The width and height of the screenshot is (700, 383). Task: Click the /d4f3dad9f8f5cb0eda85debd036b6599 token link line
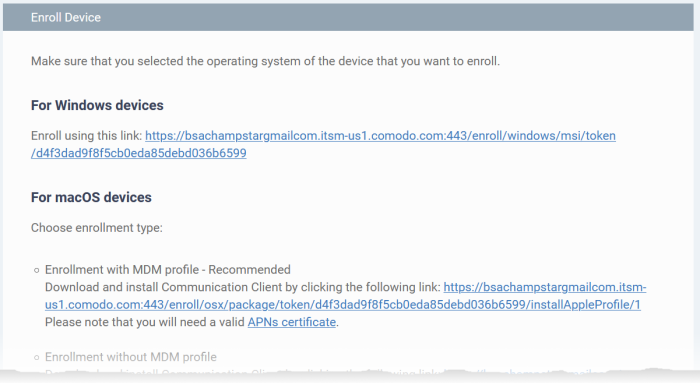click(x=138, y=153)
